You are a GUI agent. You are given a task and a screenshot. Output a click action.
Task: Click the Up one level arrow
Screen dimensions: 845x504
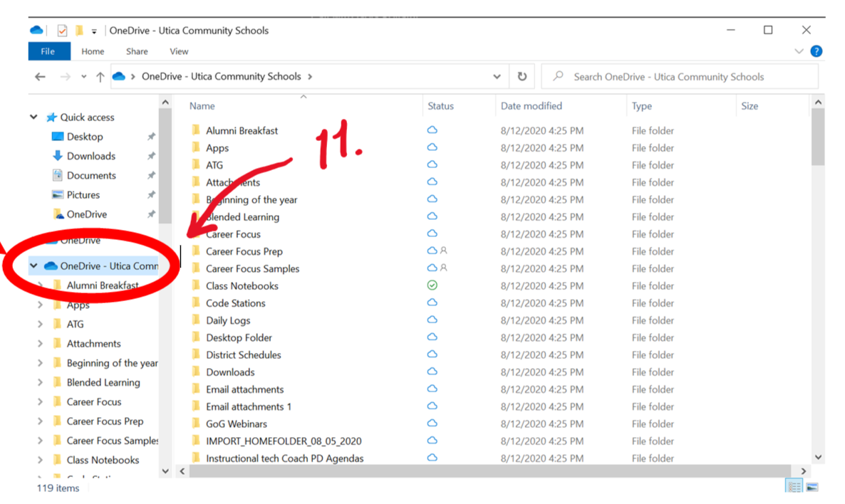point(100,77)
